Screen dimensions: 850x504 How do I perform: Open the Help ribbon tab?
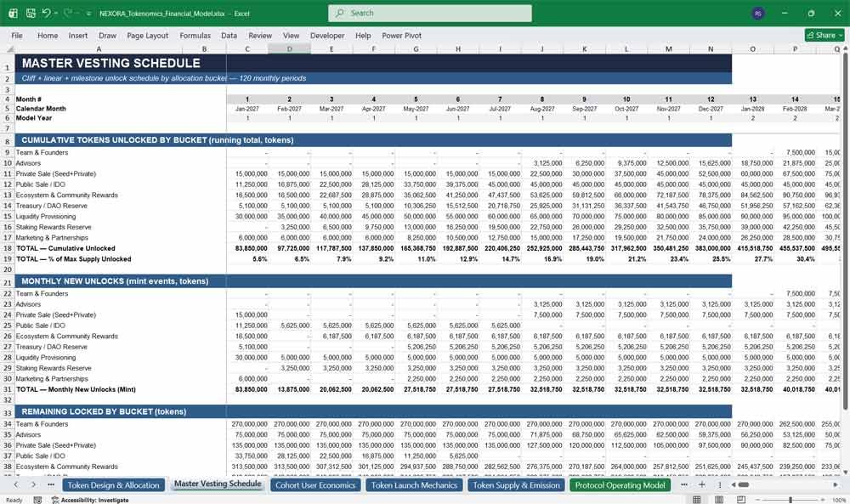(363, 35)
